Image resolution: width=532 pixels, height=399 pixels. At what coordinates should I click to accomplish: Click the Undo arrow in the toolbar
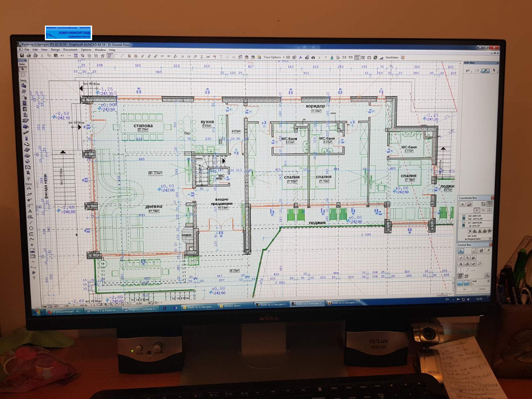pos(62,56)
